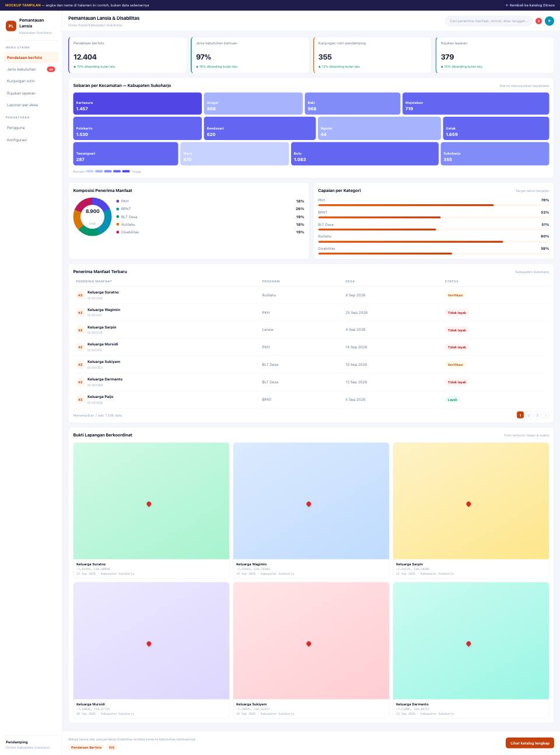Screen dimensions: 560x755
Task: Click the KE avatar for Keluarga Paijo
Action: click(x=80, y=400)
